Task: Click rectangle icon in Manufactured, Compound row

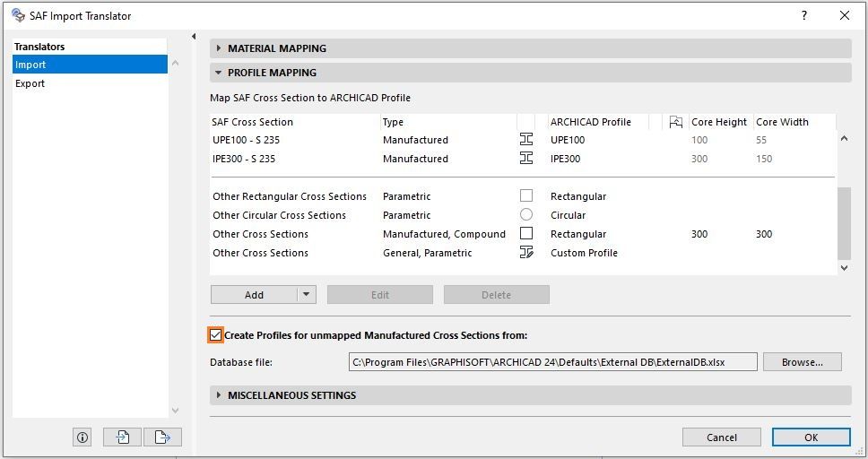Action: click(x=526, y=234)
